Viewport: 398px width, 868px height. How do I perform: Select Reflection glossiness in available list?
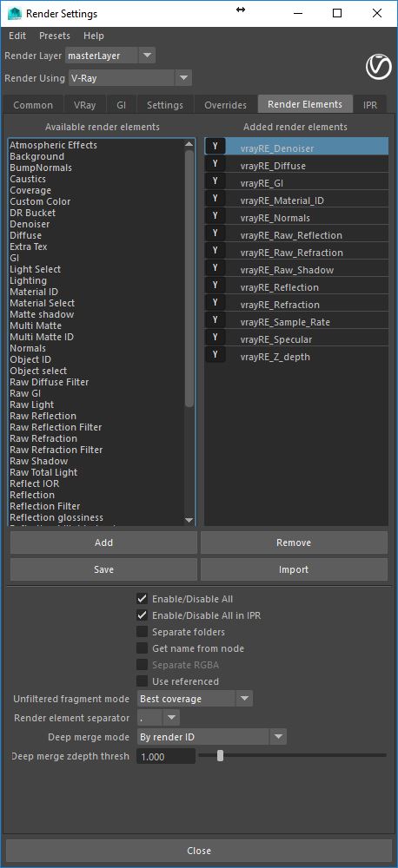point(56,517)
